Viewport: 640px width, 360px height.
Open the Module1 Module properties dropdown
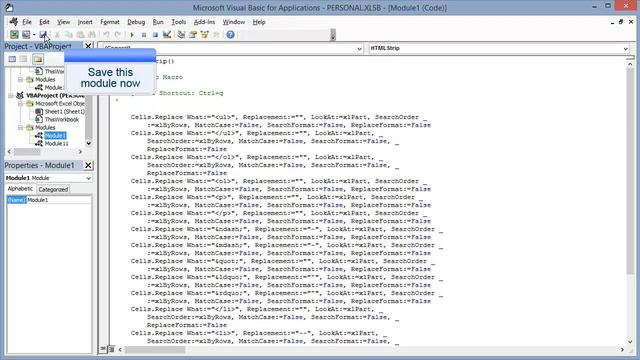89,178
